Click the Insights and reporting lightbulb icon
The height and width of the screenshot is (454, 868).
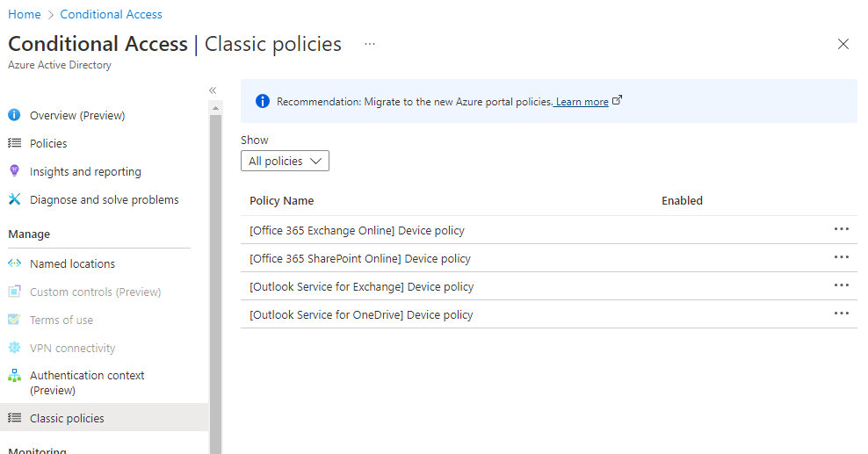(14, 171)
